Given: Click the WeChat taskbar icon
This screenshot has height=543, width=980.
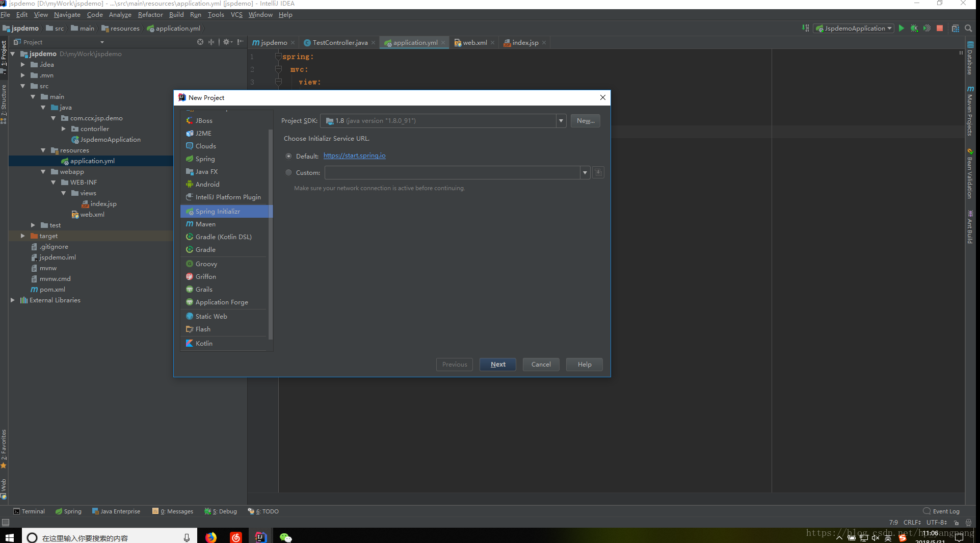Looking at the screenshot, I should click(286, 537).
